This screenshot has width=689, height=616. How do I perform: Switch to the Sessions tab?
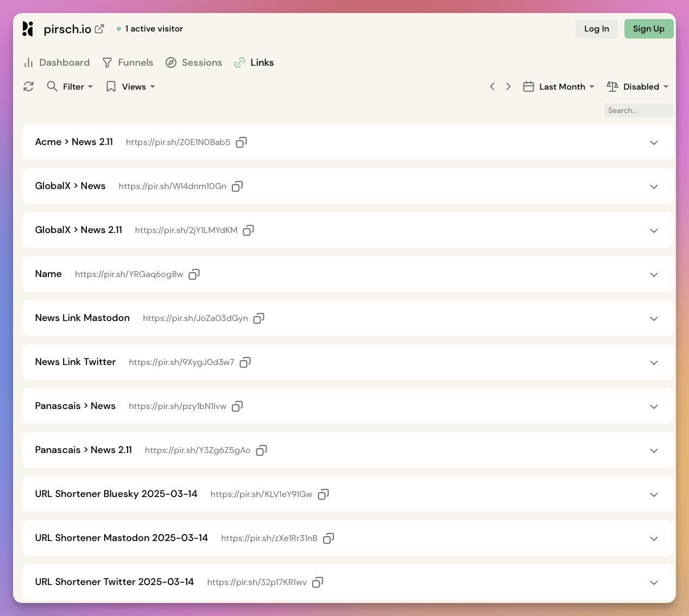point(202,62)
